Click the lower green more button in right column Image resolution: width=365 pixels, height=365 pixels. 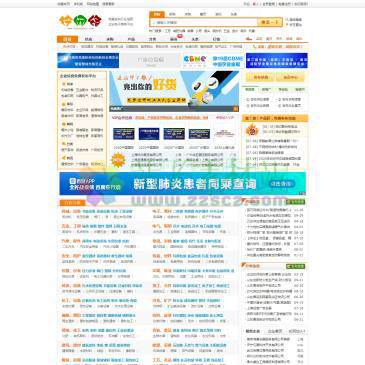coord(295,266)
